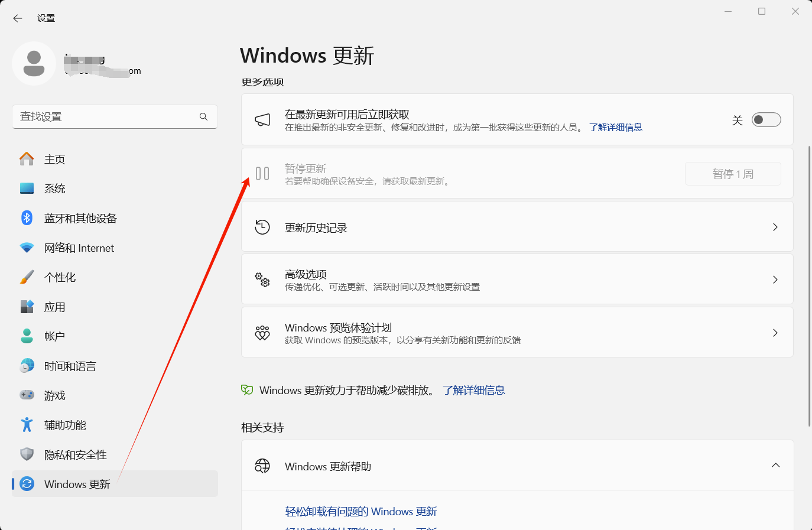Select Windows 更新 in the sidebar
The height and width of the screenshot is (530, 812).
click(x=115, y=484)
